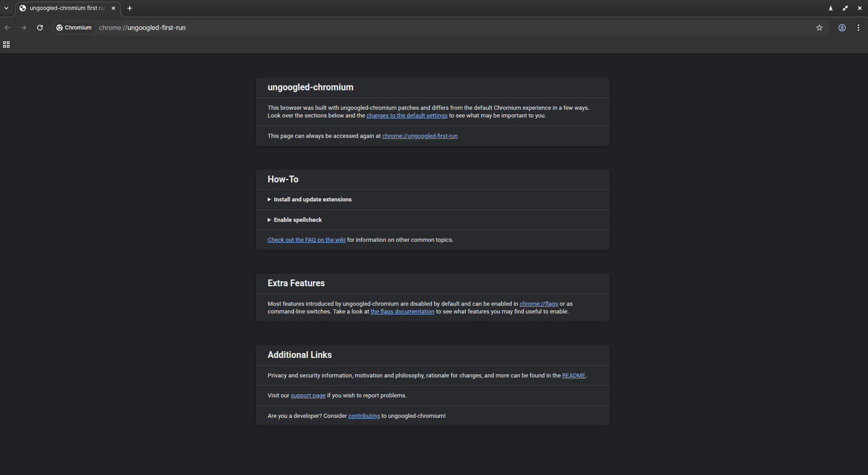Expand the Enable spellcheck section
Screen dimensions: 868x475
coord(297,220)
